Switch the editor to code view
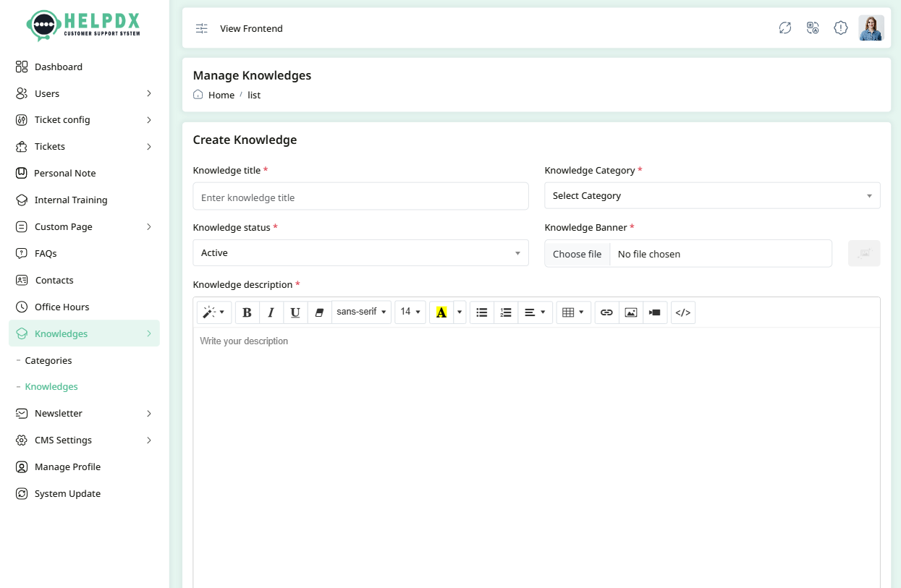The image size is (901, 588). tap(682, 312)
